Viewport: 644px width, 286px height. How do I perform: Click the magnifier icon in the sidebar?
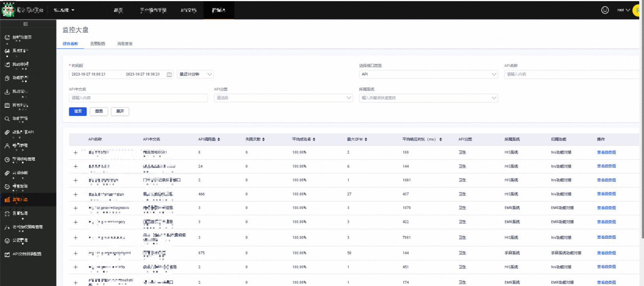tap(7, 119)
